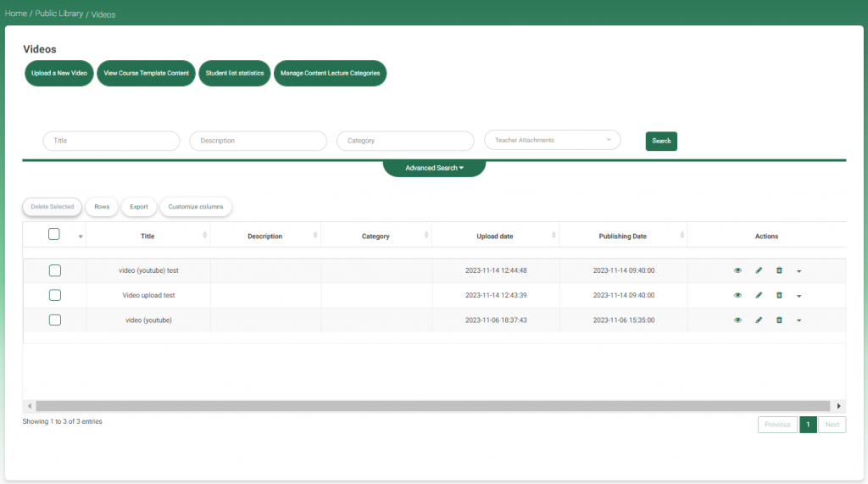Viewport: 868px width, 484px height.
Task: Edit 'video (youtube) test' with pencil icon
Action: tap(759, 270)
